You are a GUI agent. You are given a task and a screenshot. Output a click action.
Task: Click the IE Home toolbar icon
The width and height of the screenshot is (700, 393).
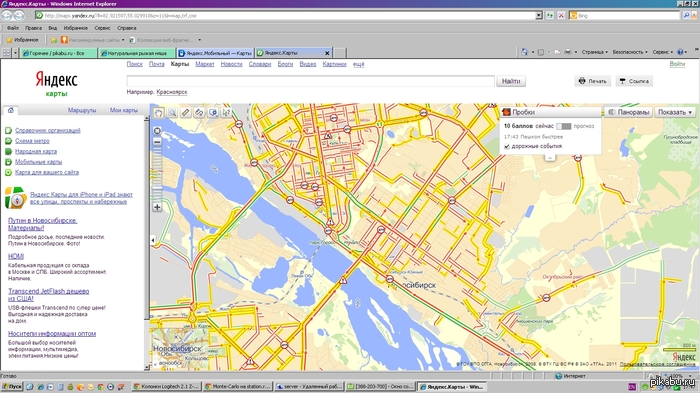tap(525, 52)
